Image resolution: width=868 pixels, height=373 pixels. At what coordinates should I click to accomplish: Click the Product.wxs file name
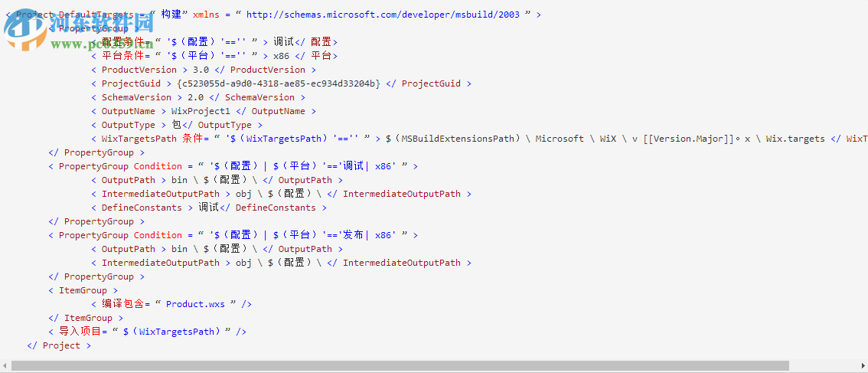point(195,304)
